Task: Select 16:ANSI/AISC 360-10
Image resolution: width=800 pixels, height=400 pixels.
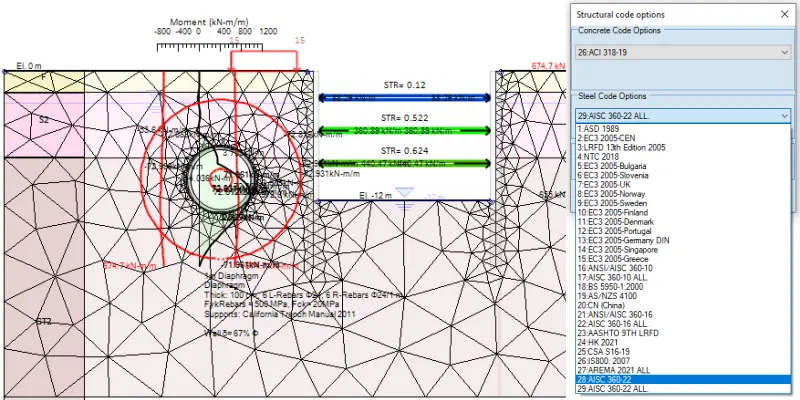Action: pyautogui.click(x=683, y=268)
